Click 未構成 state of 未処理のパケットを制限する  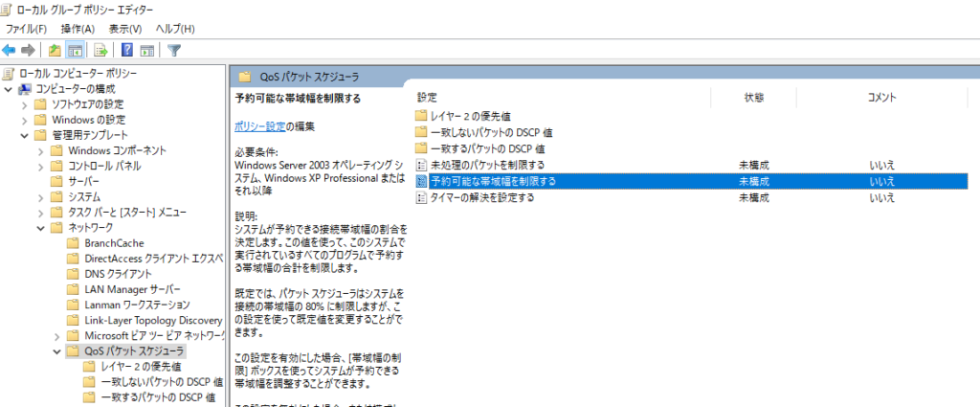pyautogui.click(x=754, y=165)
